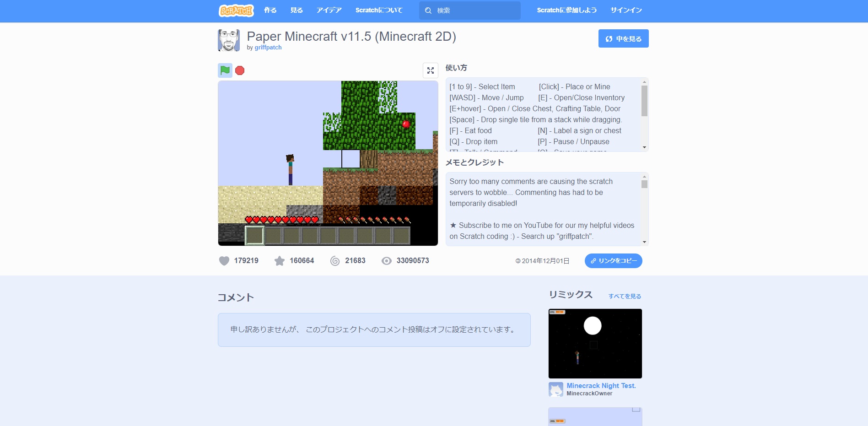The image size is (868, 426).
Task: Click the love count 179219
Action: tap(246, 261)
